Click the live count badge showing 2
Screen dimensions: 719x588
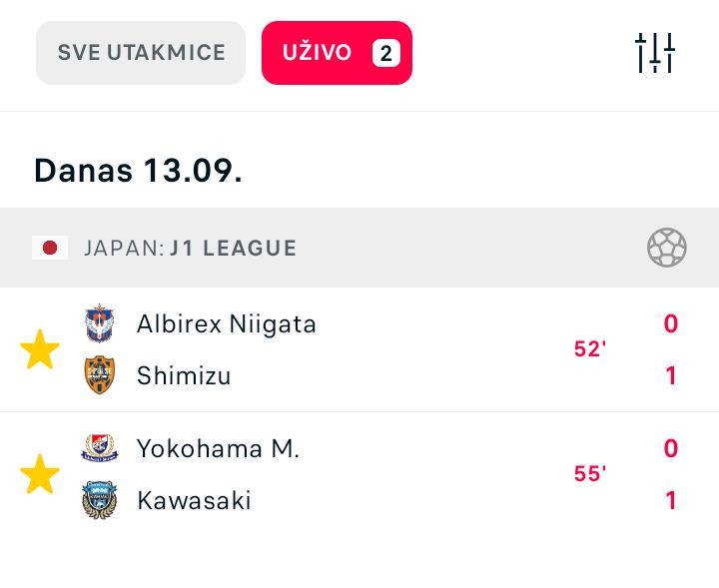(x=386, y=53)
